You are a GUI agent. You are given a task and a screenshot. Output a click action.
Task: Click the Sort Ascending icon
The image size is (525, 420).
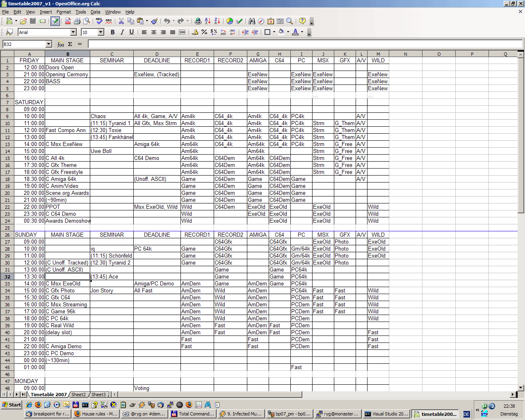point(208,21)
